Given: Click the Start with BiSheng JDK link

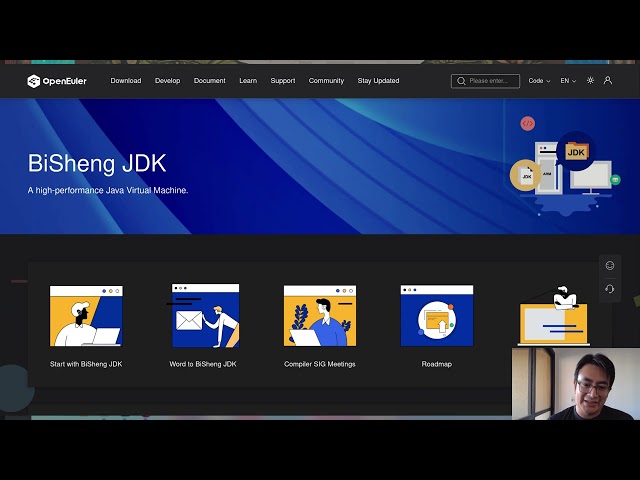Looking at the screenshot, I should pyautogui.click(x=86, y=364).
